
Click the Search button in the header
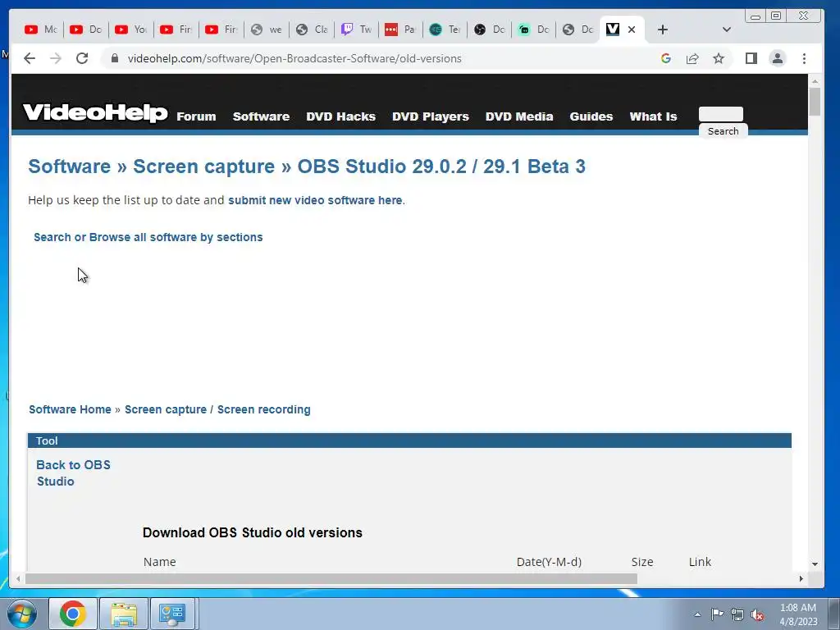click(x=724, y=131)
